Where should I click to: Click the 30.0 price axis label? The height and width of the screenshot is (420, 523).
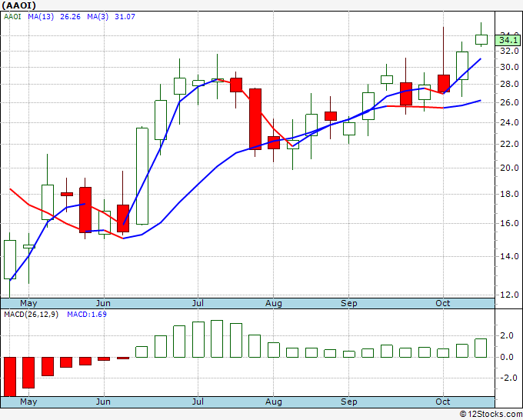509,68
